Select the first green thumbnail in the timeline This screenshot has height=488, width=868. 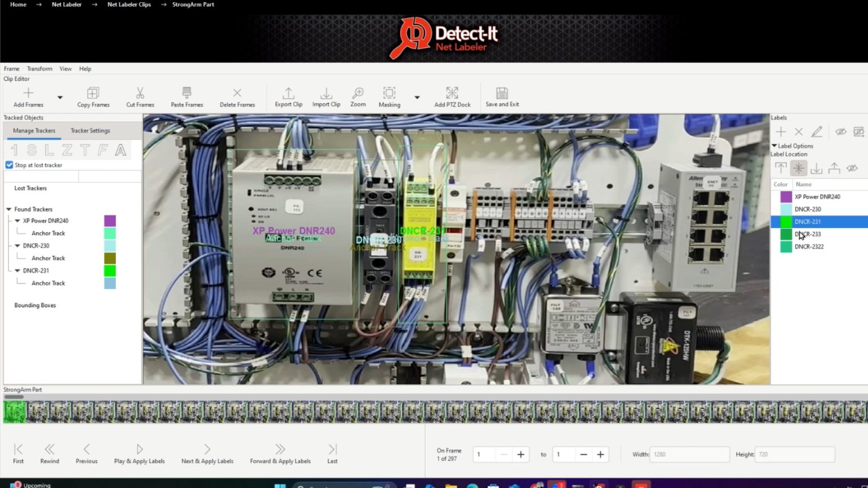click(14, 412)
